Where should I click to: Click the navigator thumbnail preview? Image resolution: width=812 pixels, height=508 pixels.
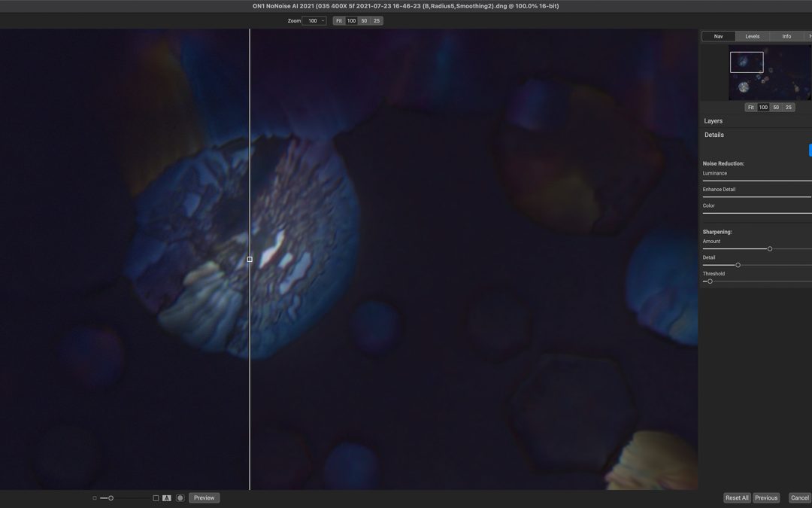[x=770, y=73]
